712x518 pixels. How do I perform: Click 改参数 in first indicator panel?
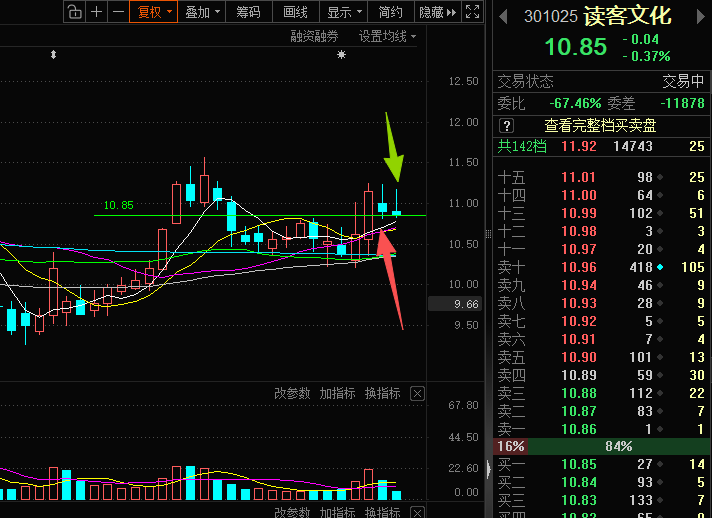click(292, 393)
